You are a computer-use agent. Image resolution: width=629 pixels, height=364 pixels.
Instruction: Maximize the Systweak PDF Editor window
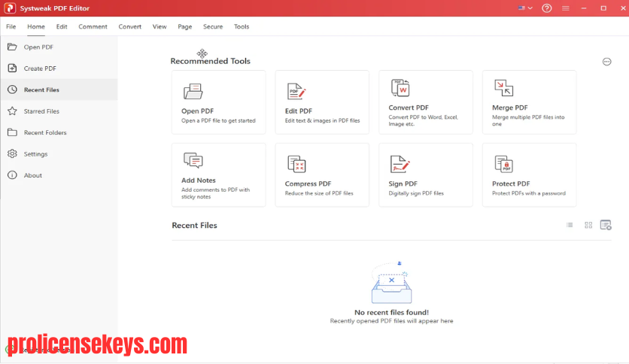tap(603, 8)
